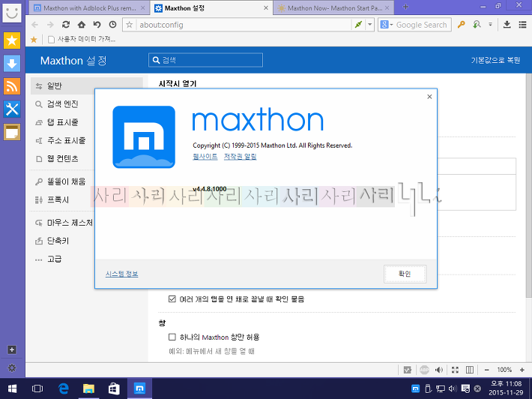Image resolution: width=532 pixels, height=399 pixels.
Task: Focus the settings 검색 search field
Action: [205, 60]
